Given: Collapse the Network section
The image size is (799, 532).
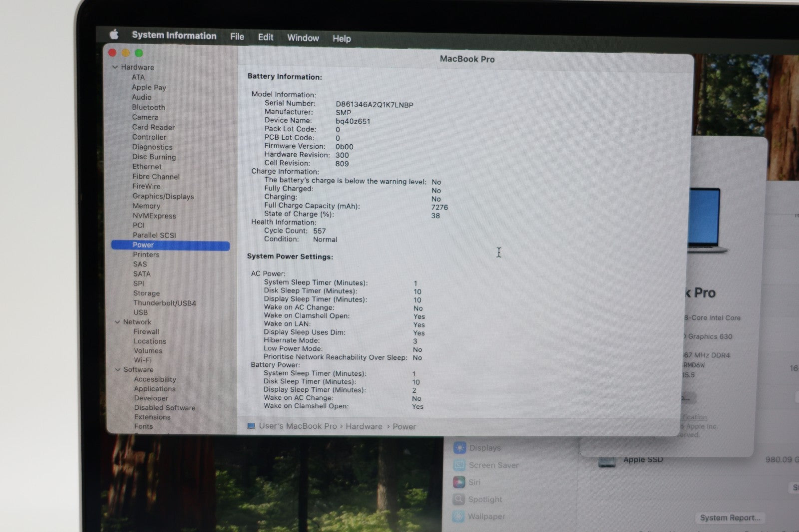Looking at the screenshot, I should pos(117,322).
